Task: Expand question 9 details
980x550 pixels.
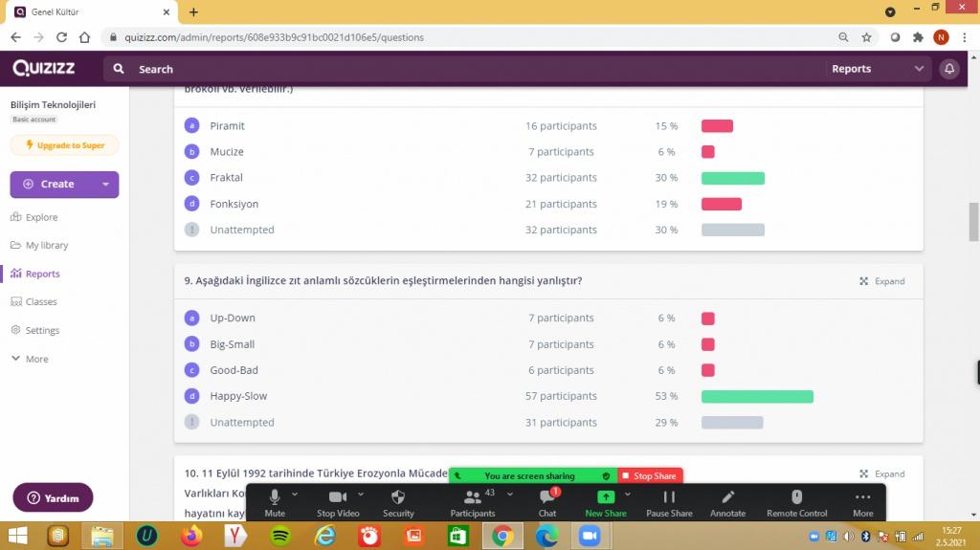Action: pos(881,281)
